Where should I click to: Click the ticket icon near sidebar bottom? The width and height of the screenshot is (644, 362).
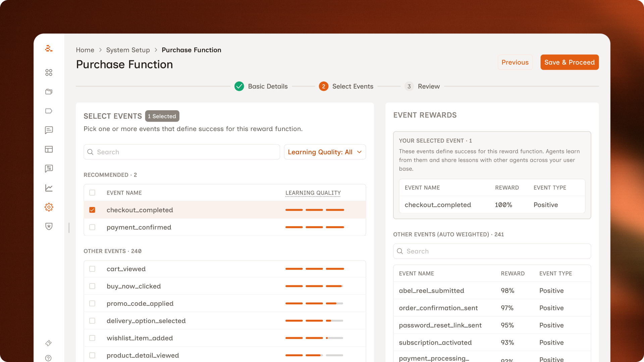coord(49,343)
